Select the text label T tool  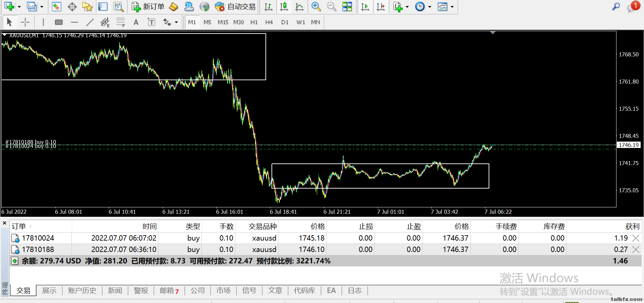coord(151,22)
